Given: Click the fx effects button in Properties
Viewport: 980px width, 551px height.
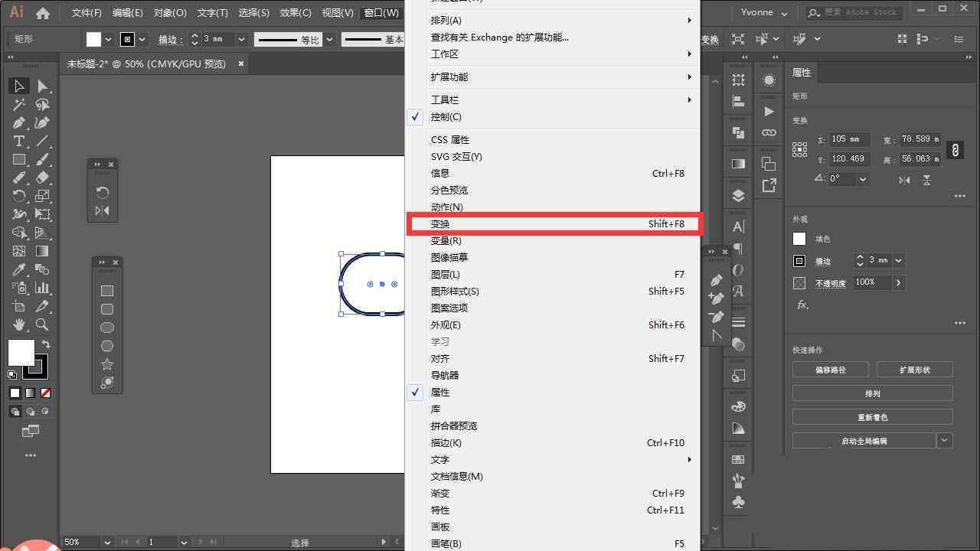Looking at the screenshot, I should tap(802, 305).
